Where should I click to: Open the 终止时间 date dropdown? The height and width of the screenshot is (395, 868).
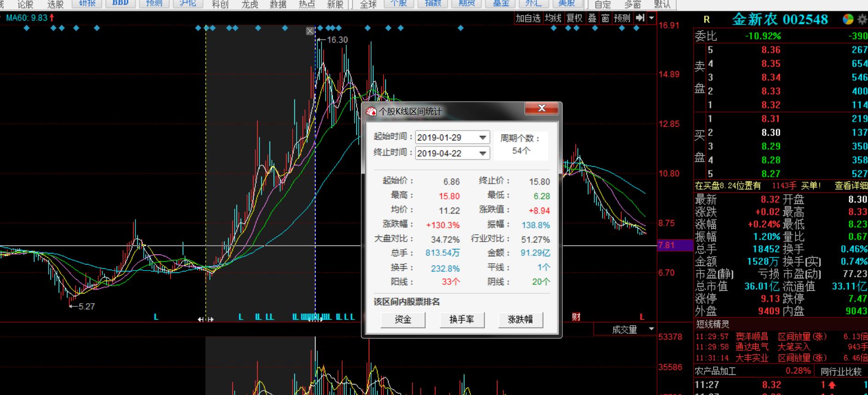click(483, 153)
